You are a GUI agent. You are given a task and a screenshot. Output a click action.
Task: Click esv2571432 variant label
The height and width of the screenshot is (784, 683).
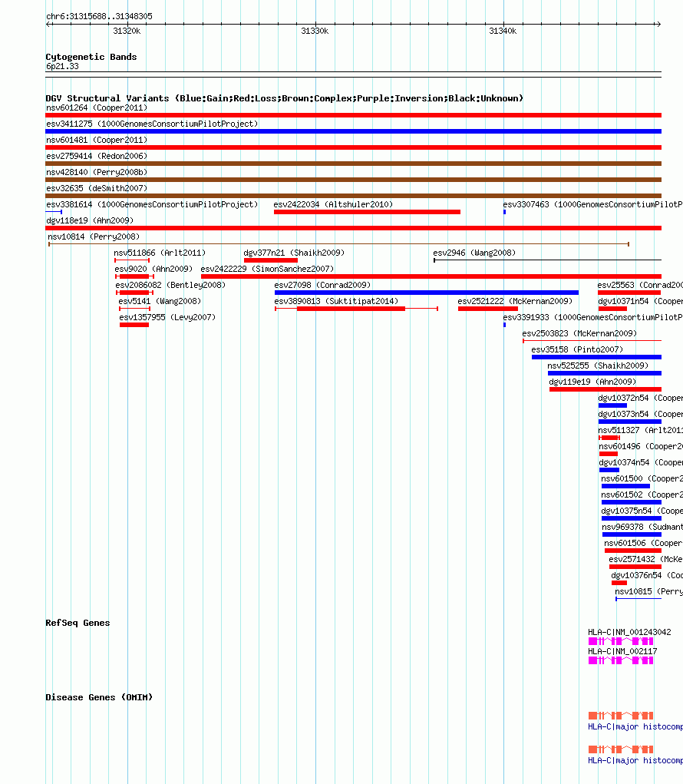646,559
